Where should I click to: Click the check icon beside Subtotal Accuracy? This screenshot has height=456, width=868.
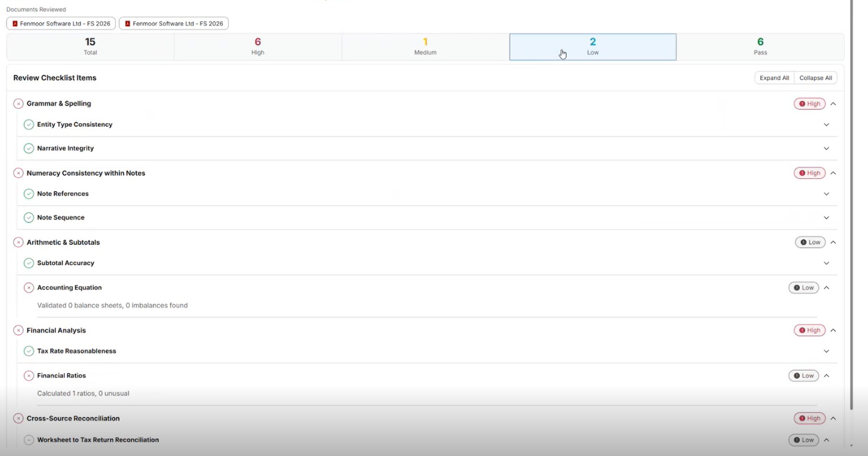coord(29,263)
